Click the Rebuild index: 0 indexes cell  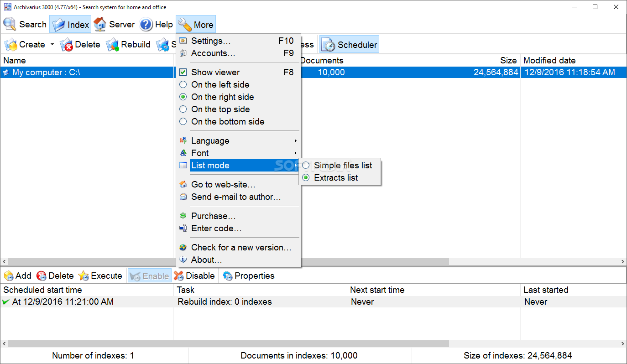pyautogui.click(x=225, y=302)
